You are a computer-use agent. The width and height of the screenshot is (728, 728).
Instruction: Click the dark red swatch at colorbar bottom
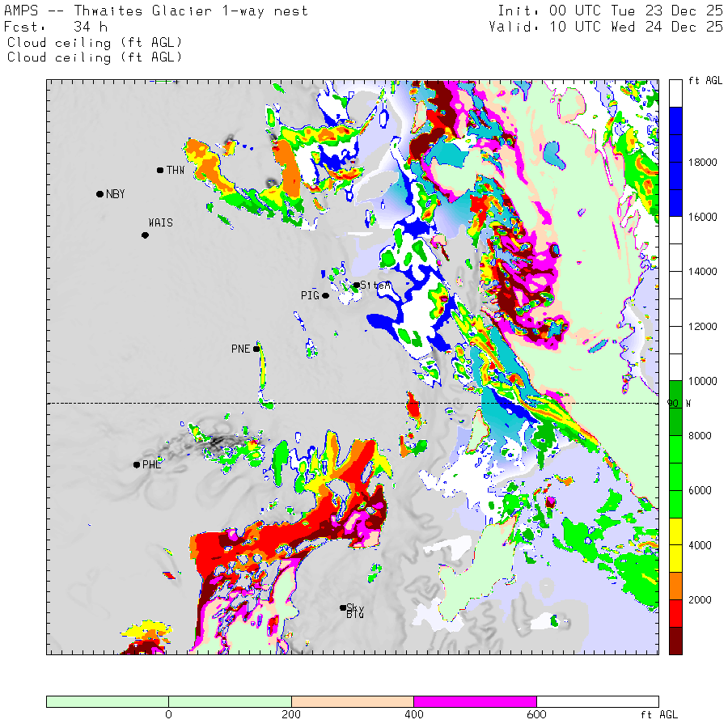[675, 640]
